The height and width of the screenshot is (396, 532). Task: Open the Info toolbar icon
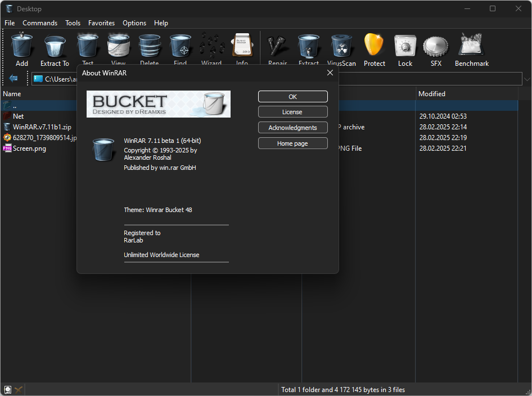tap(242, 45)
